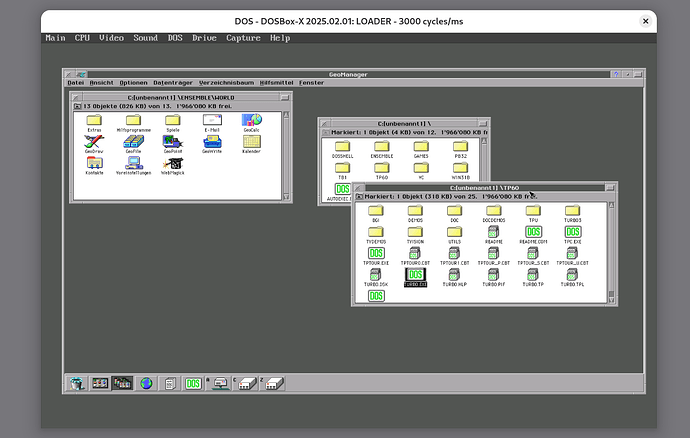The width and height of the screenshot is (690, 438).
Task: Open the Optionen menu
Action: click(133, 83)
